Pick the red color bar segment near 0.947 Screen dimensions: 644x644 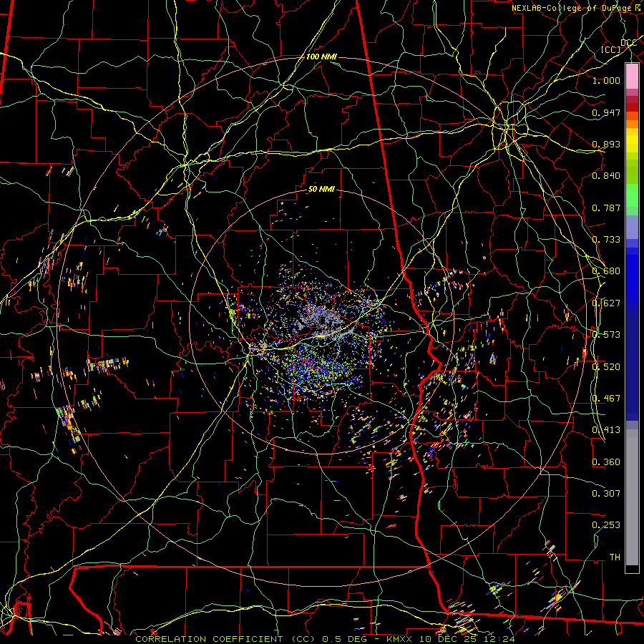pos(632,107)
